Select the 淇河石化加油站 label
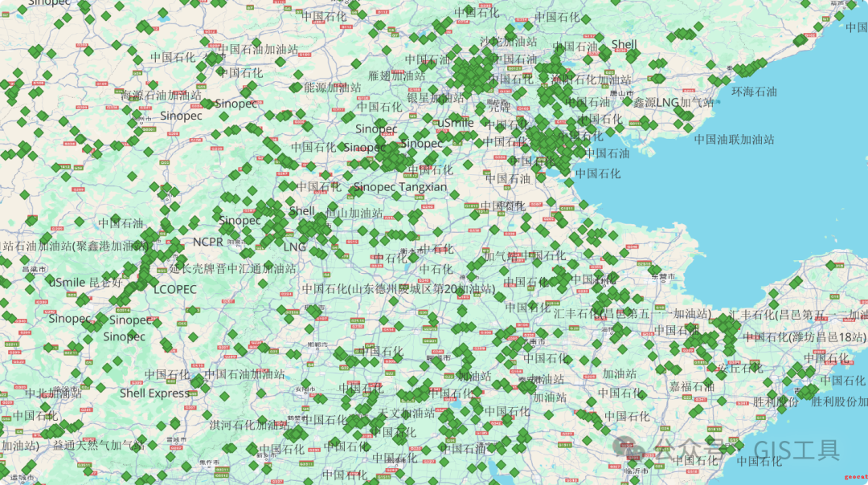Viewport: 868px width, 485px height. pos(248,426)
